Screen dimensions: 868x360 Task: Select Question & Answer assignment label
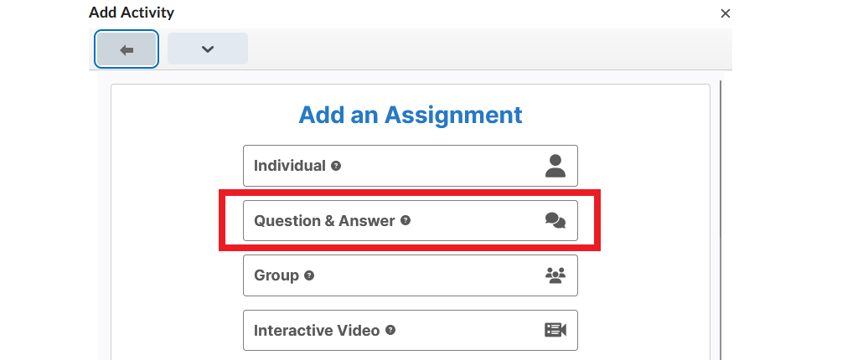coord(324,221)
